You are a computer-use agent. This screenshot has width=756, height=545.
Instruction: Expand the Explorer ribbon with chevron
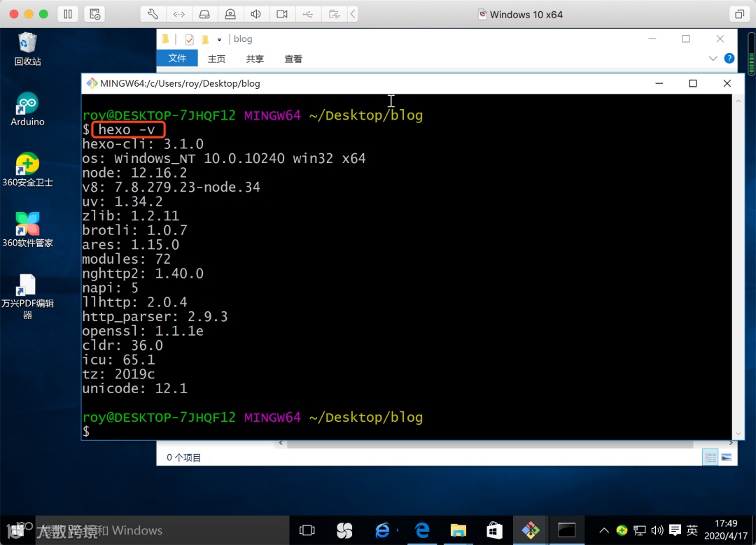tap(713, 58)
